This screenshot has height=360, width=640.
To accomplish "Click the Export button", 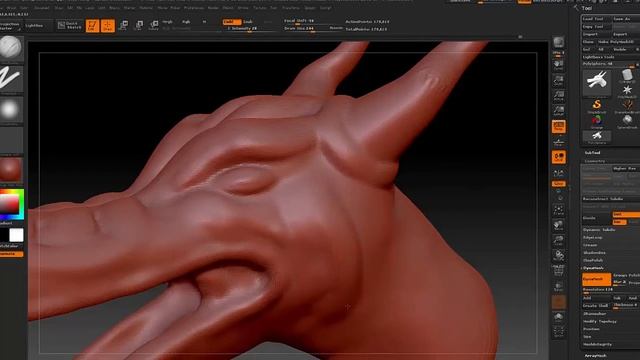I will click(x=626, y=34).
